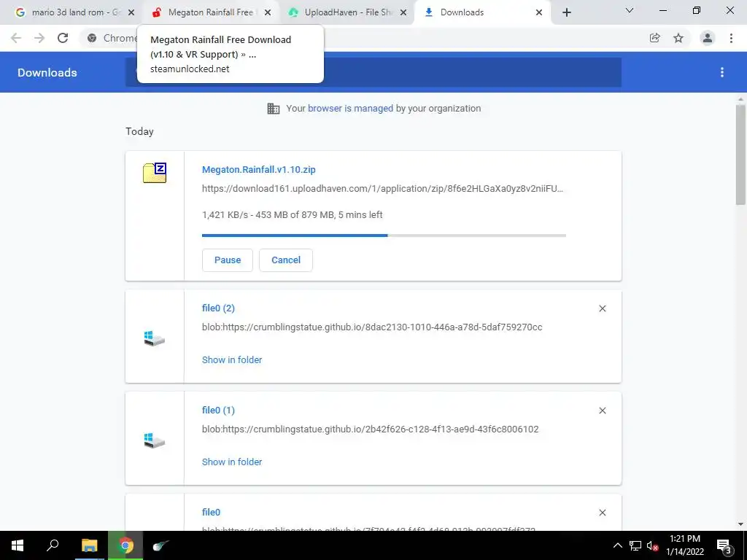The width and height of the screenshot is (747, 560).
Task: Show file0 (1) in folder
Action: tap(232, 462)
